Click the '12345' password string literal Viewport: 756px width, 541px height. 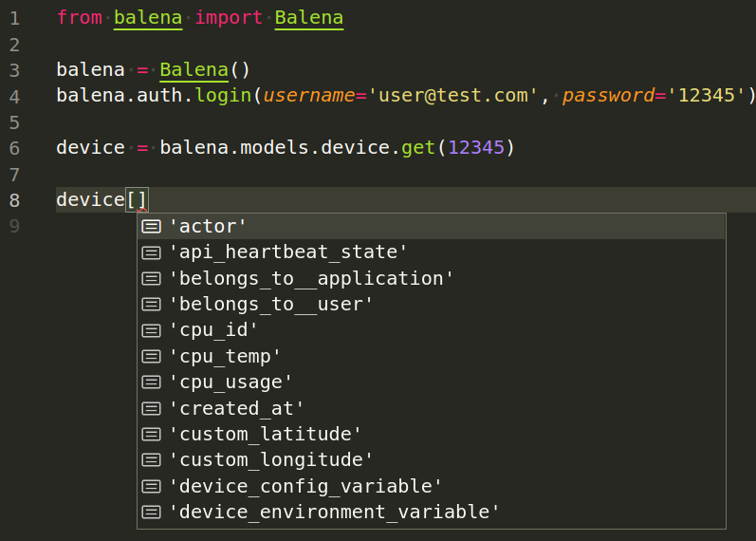point(712,96)
